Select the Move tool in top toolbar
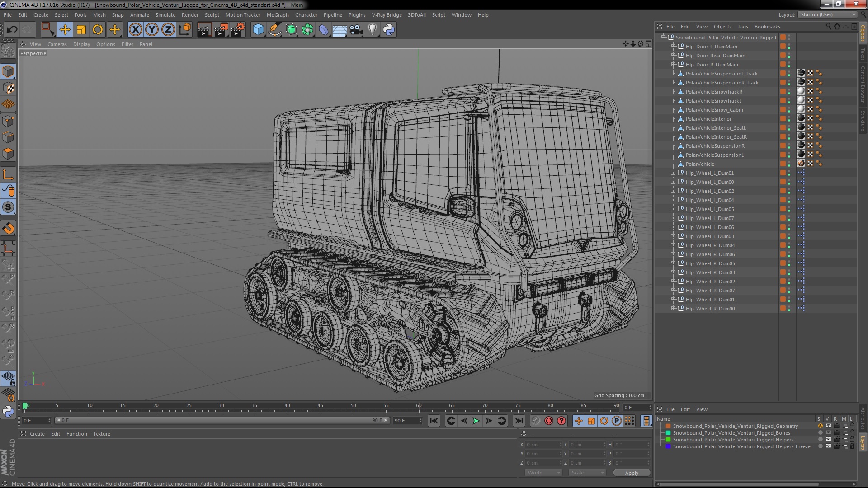Image resolution: width=868 pixels, height=488 pixels. pos(65,30)
